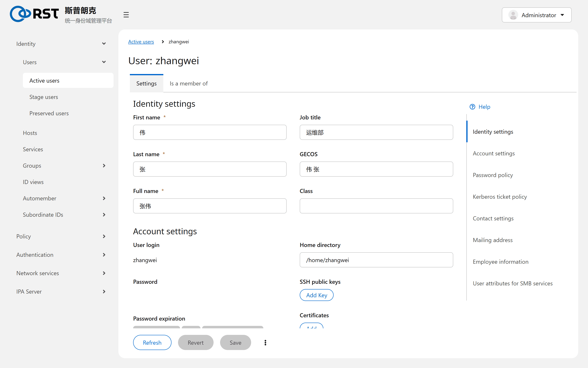
Task: Focus the First name input field
Action: 210,132
